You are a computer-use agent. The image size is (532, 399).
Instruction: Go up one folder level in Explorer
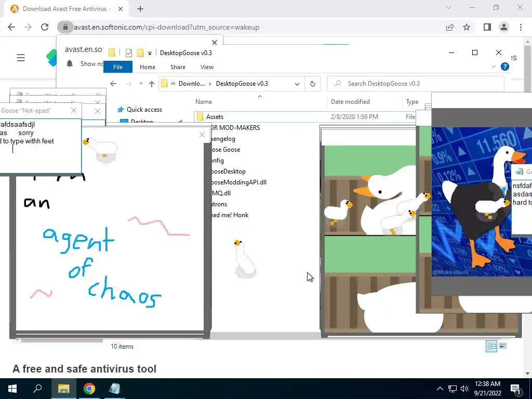pos(151,84)
